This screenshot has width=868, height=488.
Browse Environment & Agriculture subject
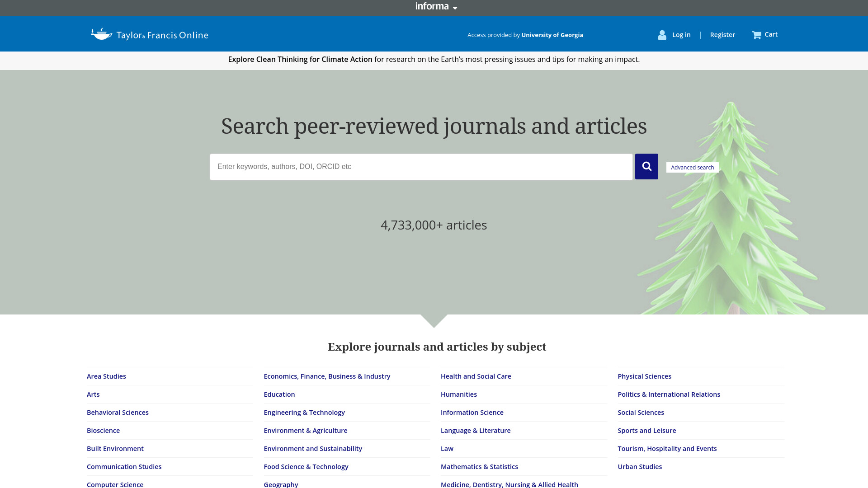point(306,431)
